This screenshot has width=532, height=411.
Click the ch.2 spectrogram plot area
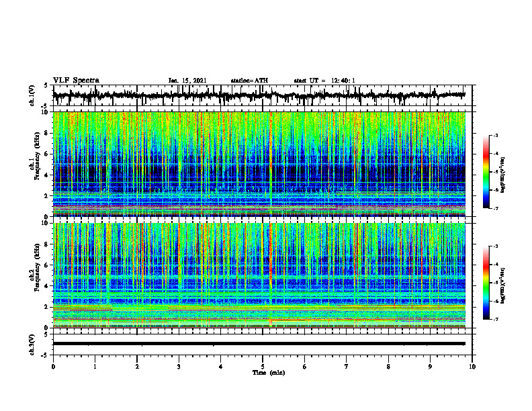259,275
